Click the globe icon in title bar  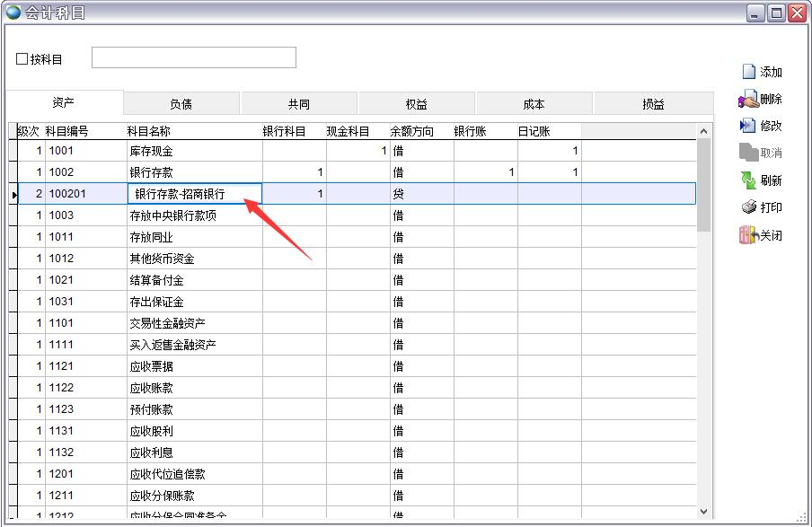point(13,12)
